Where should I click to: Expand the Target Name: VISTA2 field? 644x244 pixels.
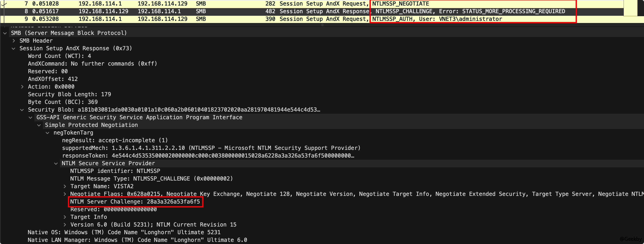(x=65, y=187)
